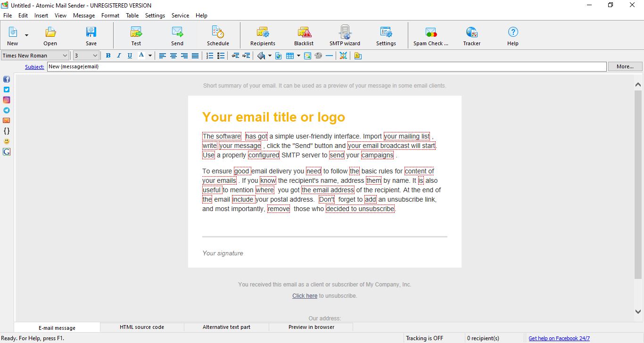Open the Message menu
Image resolution: width=644 pixels, height=343 pixels.
click(x=84, y=16)
